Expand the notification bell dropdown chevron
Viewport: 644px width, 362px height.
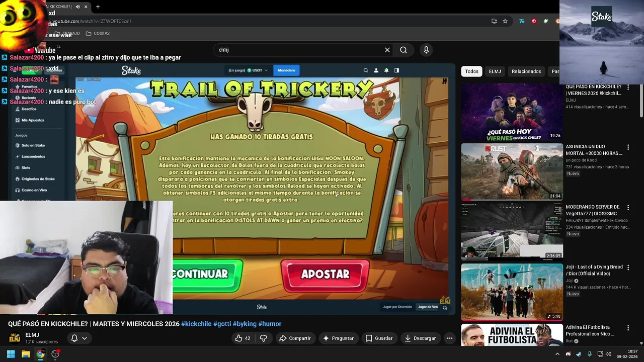[x=85, y=338]
